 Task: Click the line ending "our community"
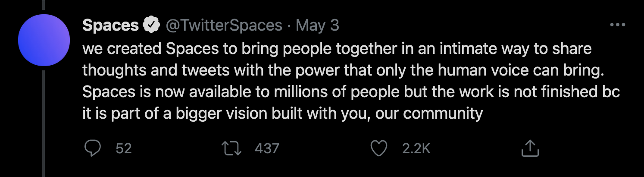coord(282,114)
